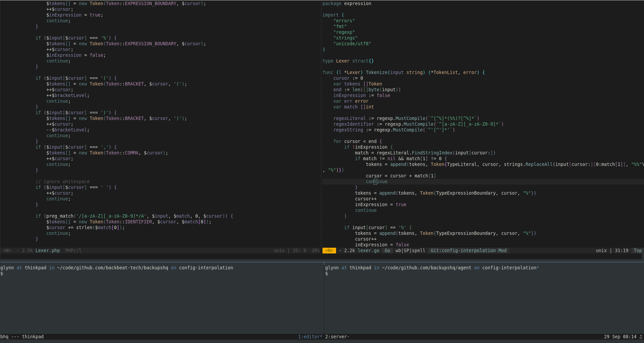Click 'Lexer.php' filename in left status line
The height and width of the screenshot is (343, 644).
pos(48,250)
